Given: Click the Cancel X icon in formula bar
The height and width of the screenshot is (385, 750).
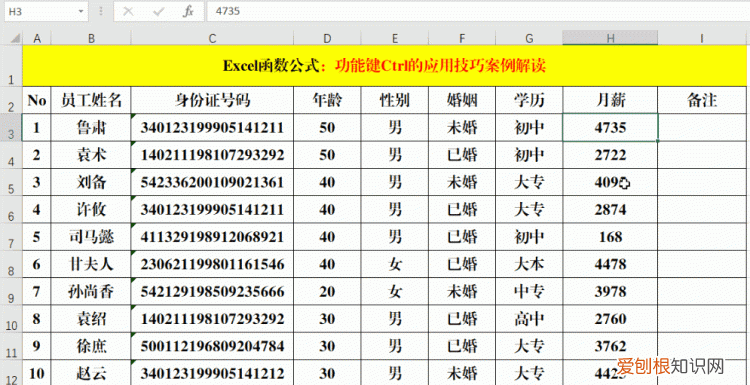Looking at the screenshot, I should pyautogui.click(x=128, y=11).
